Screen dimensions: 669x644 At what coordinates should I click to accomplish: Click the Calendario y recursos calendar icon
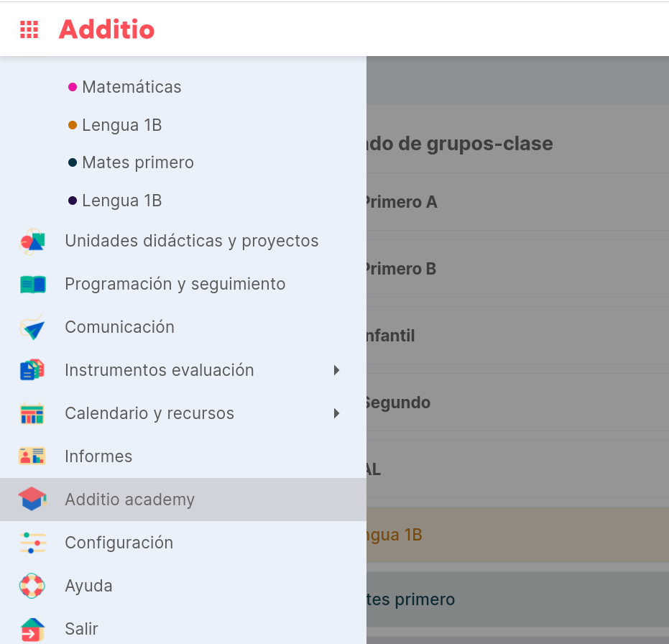32,413
